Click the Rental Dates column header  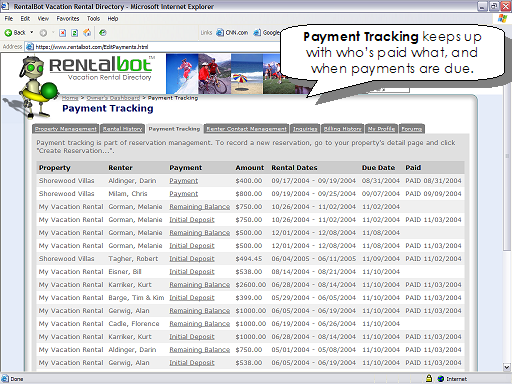pyautogui.click(x=294, y=168)
